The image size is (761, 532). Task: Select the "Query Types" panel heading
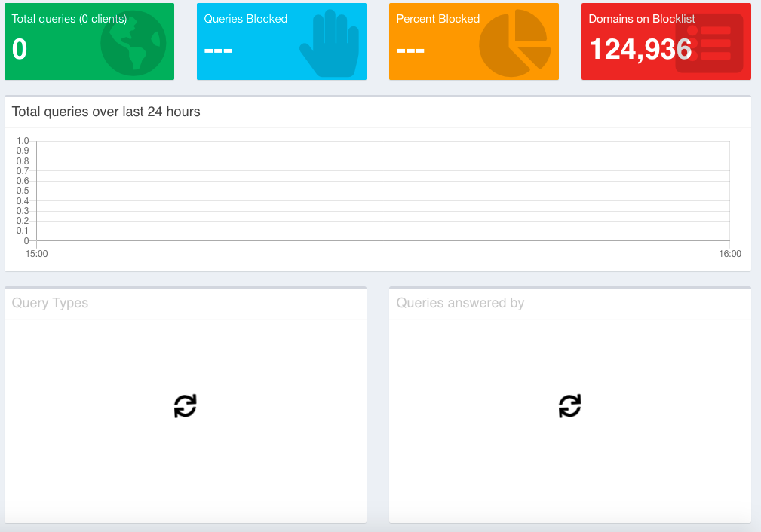click(50, 303)
